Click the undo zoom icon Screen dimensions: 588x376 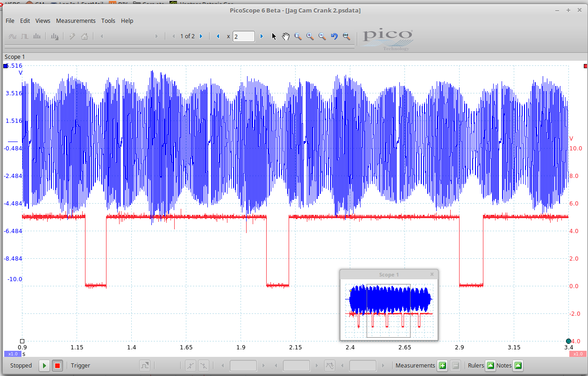(334, 36)
